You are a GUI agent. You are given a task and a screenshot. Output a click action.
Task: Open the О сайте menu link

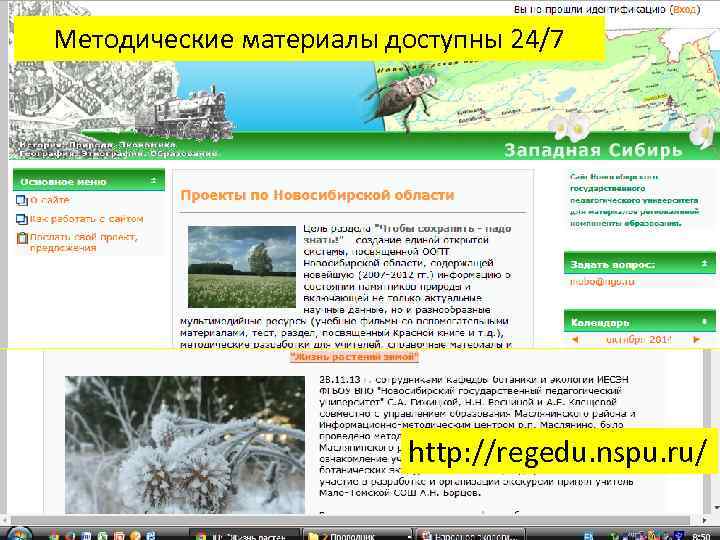(50, 200)
